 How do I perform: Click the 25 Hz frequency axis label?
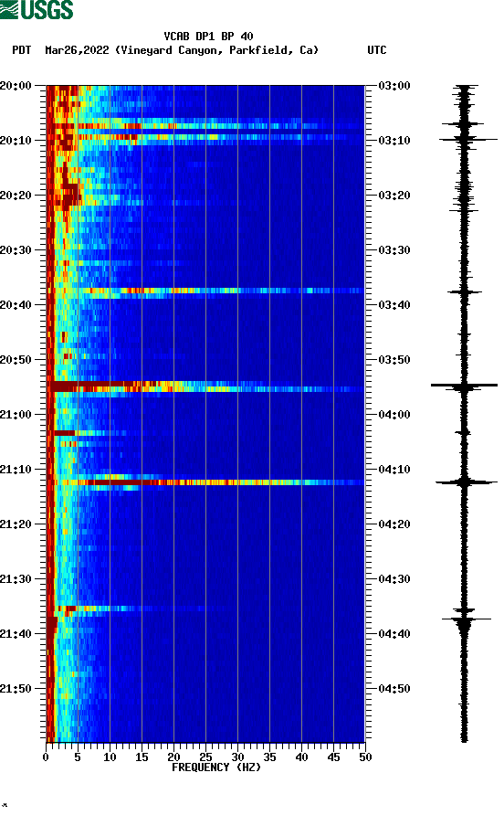(x=205, y=757)
